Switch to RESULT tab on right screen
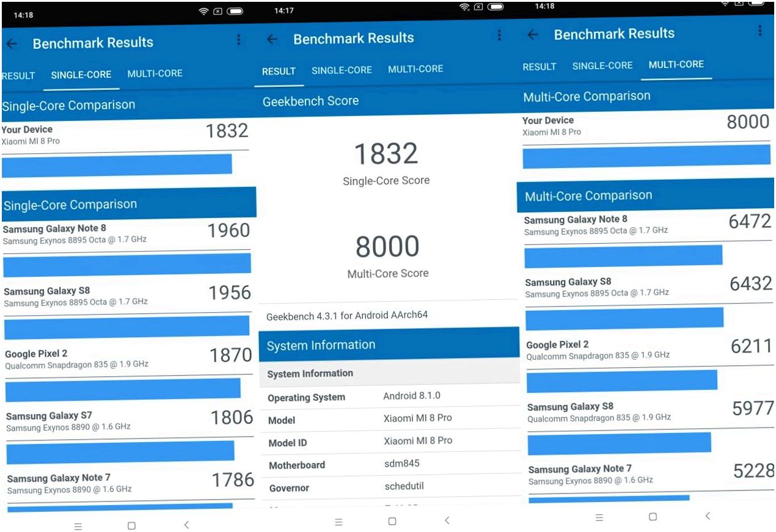This screenshot has height=532, width=776. [540, 67]
